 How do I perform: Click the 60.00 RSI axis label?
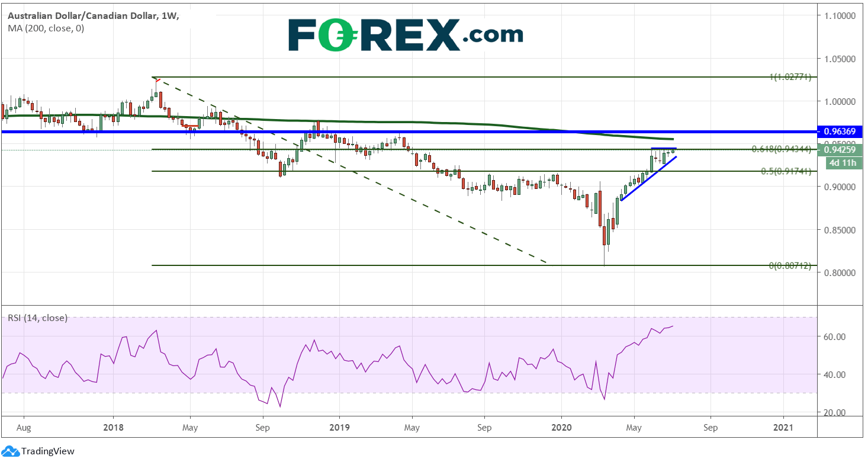834,336
